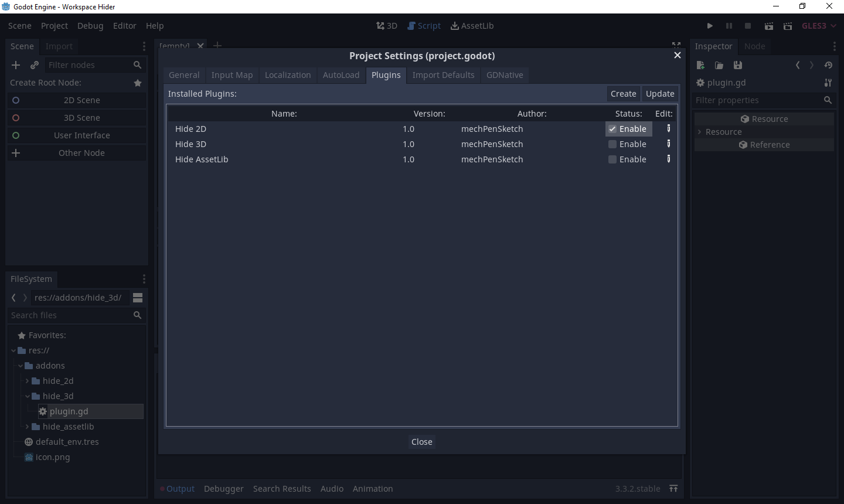Expand the hide_assetlib folder
The height and width of the screenshot is (504, 844).
[28, 427]
